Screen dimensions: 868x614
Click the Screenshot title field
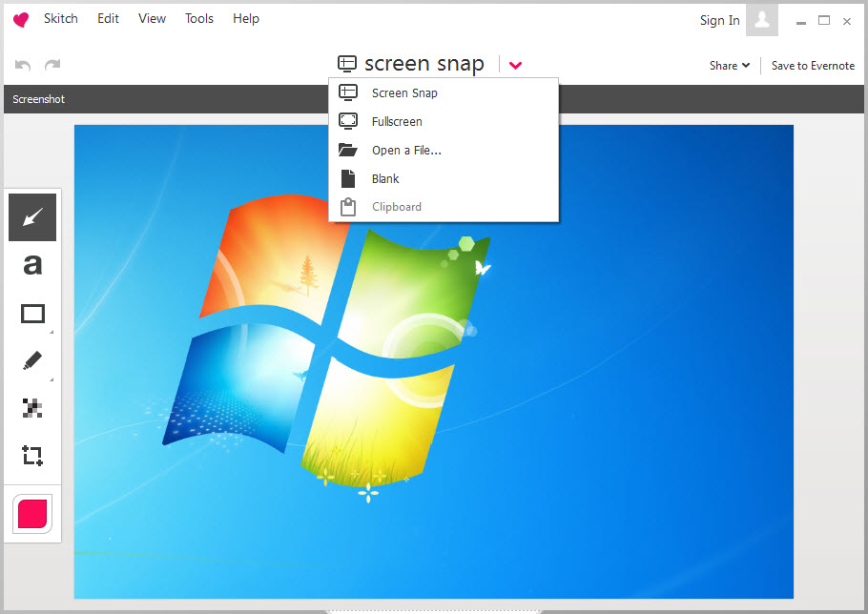tap(39, 99)
